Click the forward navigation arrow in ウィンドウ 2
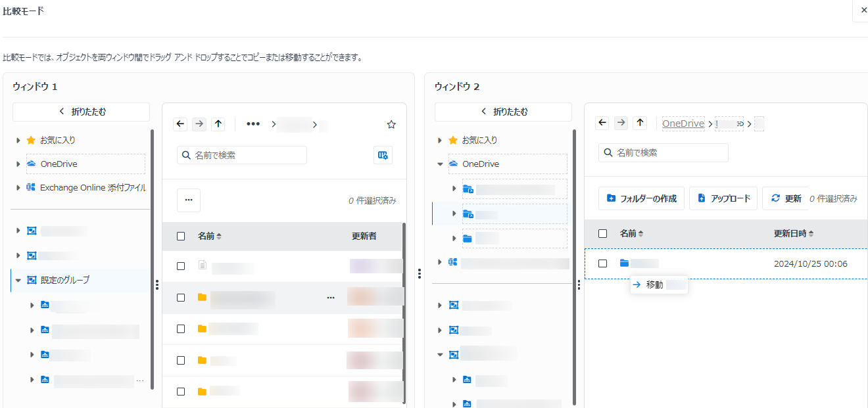 click(620, 122)
